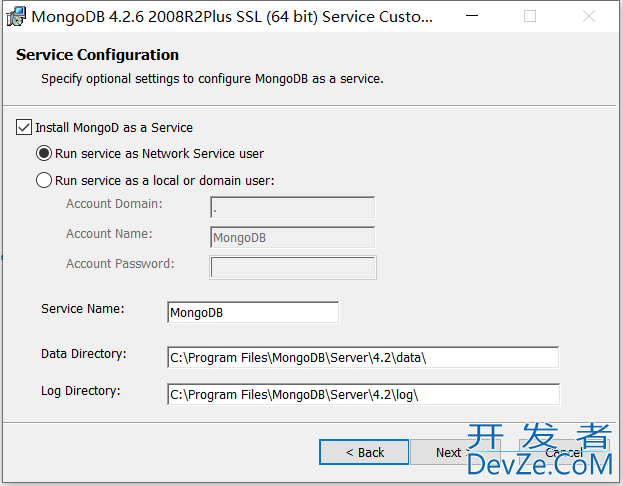
Task: Click 'Specify optional settings' description text
Action: coord(212,79)
